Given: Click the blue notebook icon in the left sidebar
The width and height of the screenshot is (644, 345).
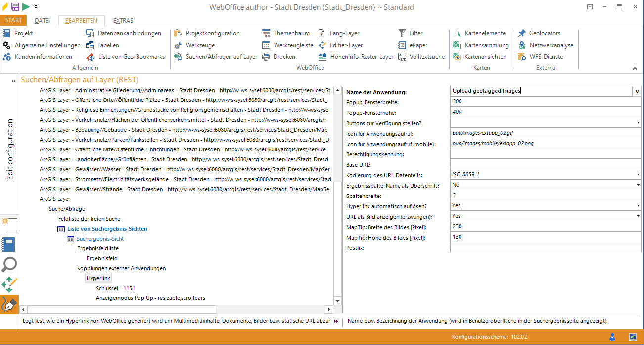Looking at the screenshot, I should [9, 245].
